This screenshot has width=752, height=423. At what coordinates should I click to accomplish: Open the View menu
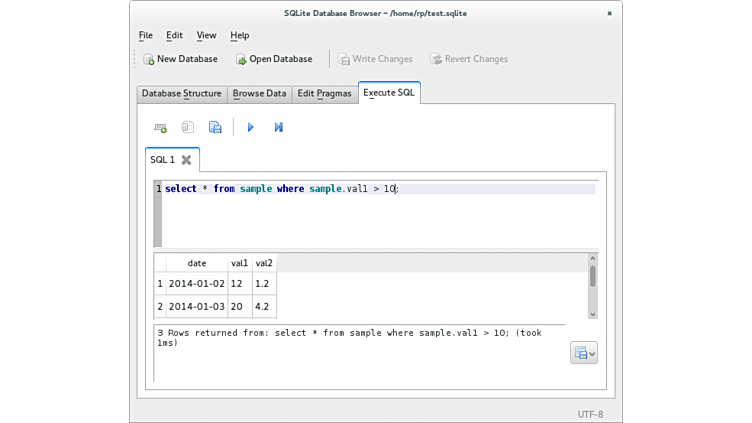[x=206, y=35]
